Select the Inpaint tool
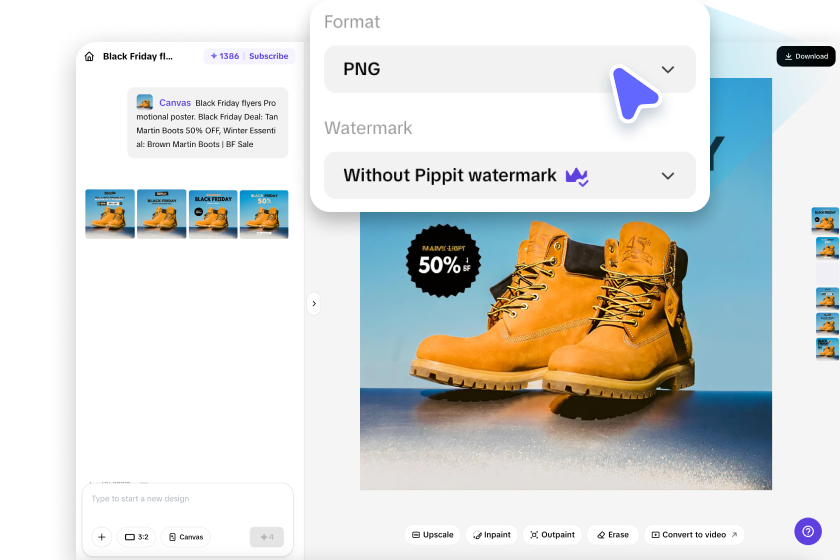This screenshot has width=840, height=560. pos(490,535)
